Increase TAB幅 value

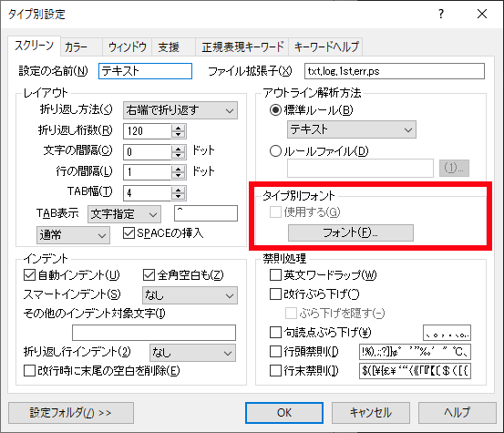[178, 190]
